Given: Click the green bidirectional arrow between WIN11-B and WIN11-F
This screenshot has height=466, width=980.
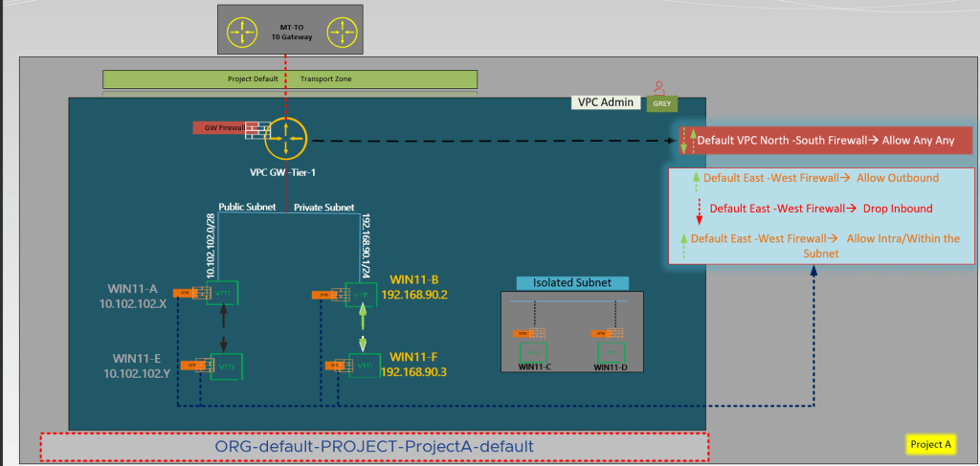Looking at the screenshot, I should tap(363, 328).
